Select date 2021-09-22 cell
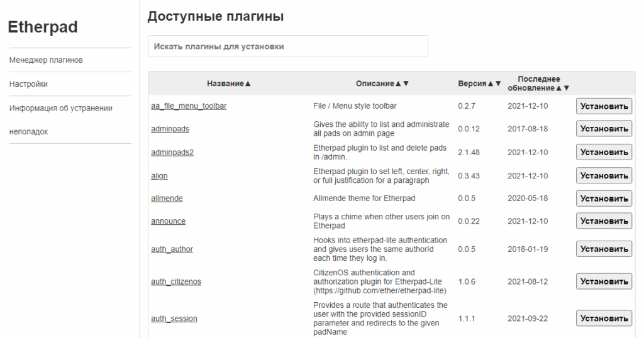644x338 pixels. (528, 319)
